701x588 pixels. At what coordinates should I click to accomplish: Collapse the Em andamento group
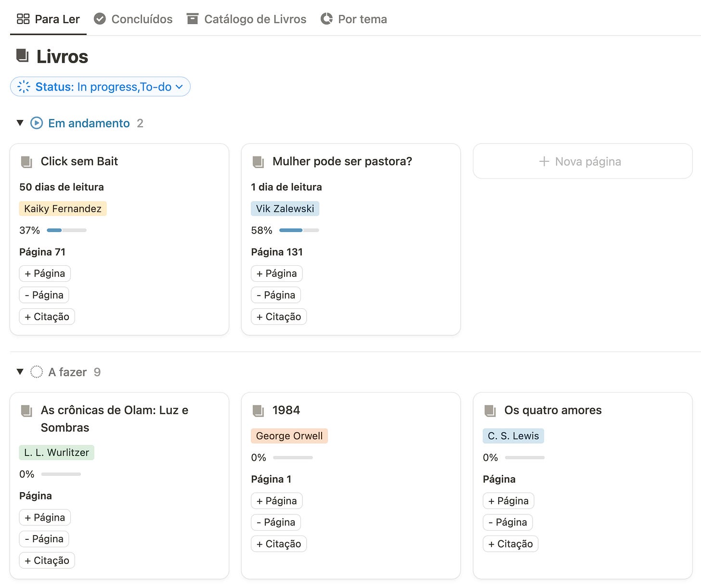point(20,123)
